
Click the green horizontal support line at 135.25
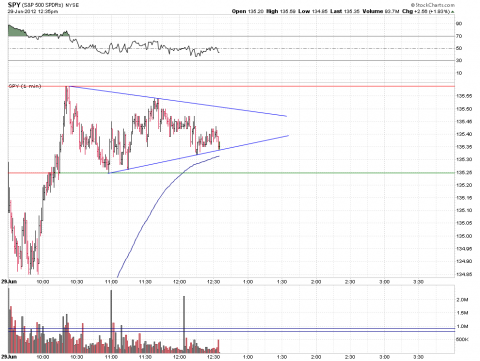(x=257, y=173)
